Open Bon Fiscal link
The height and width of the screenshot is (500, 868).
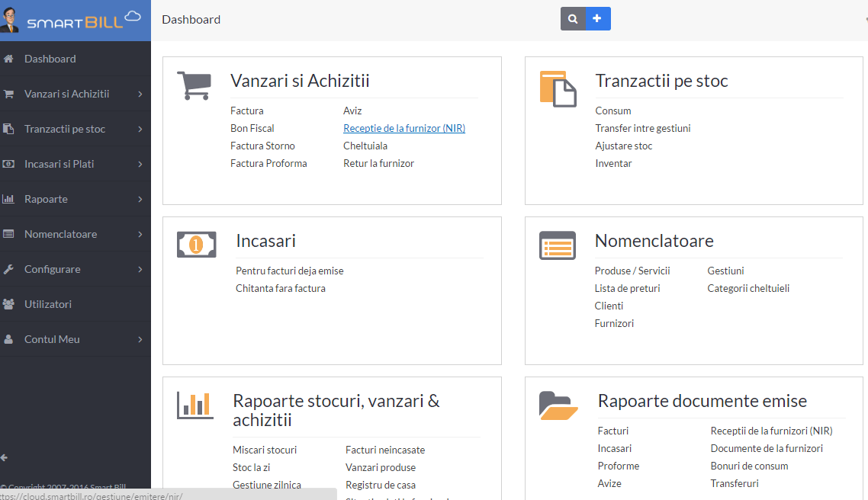[x=252, y=128]
